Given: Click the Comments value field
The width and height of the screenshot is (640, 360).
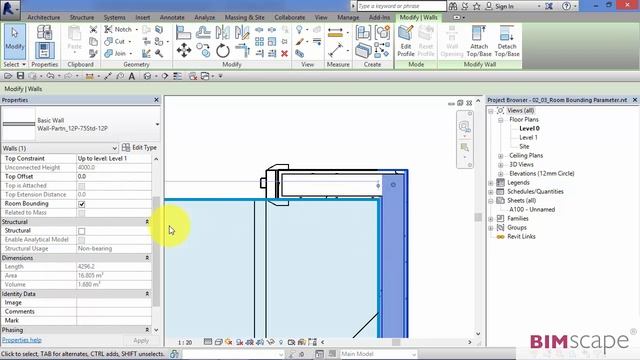Looking at the screenshot, I should click(x=113, y=312).
